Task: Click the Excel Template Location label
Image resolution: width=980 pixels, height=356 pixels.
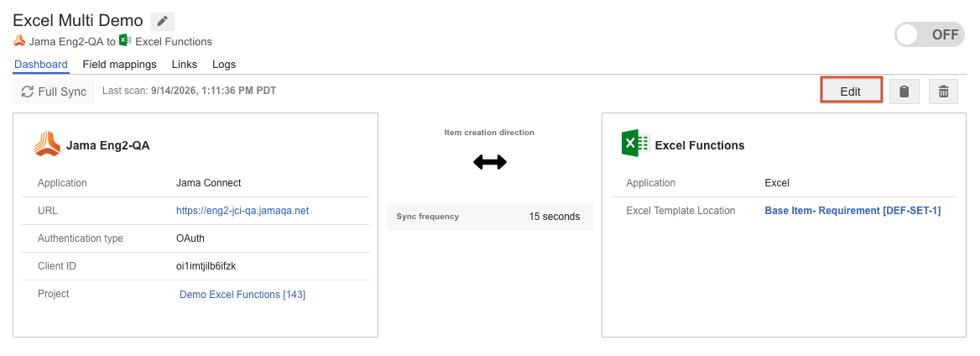Action: pyautogui.click(x=680, y=211)
